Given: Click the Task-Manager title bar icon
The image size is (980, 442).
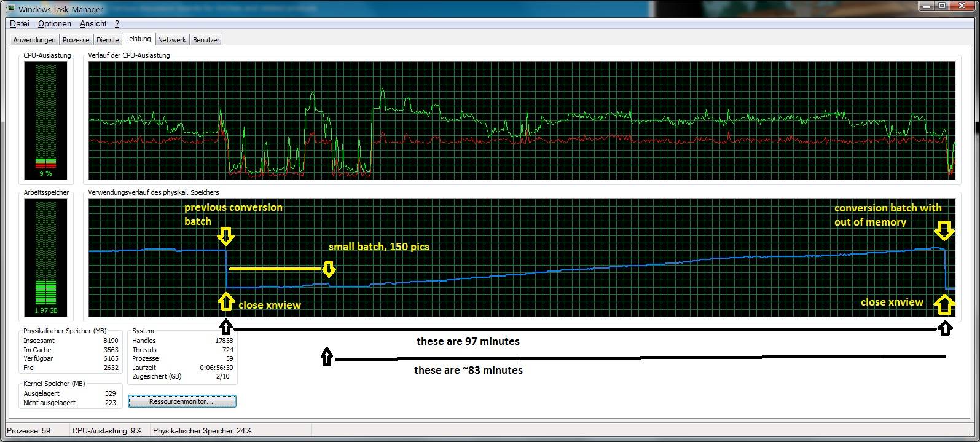Looking at the screenshot, I should tap(12, 9).
